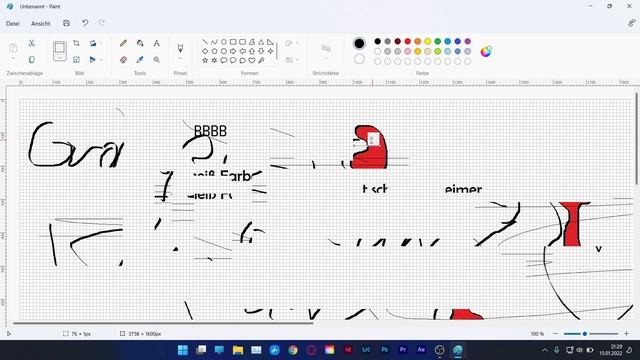Image resolution: width=640 pixels, height=360 pixels.
Task: Click the zoom out minus button
Action: (555, 334)
